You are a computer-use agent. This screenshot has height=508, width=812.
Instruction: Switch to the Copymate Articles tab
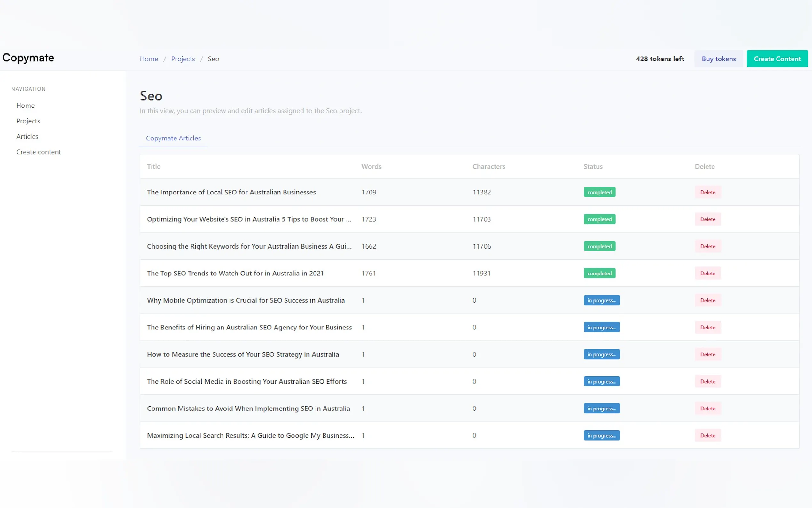(x=173, y=138)
